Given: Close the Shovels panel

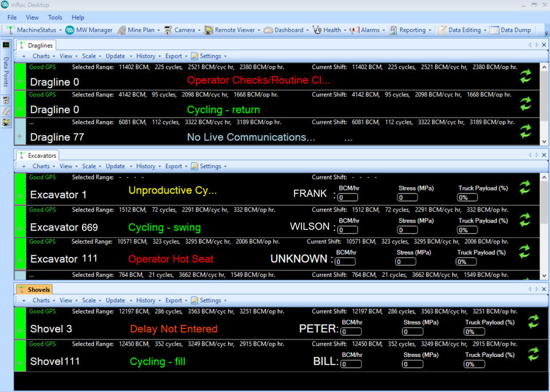Looking at the screenshot, I should coord(544,289).
